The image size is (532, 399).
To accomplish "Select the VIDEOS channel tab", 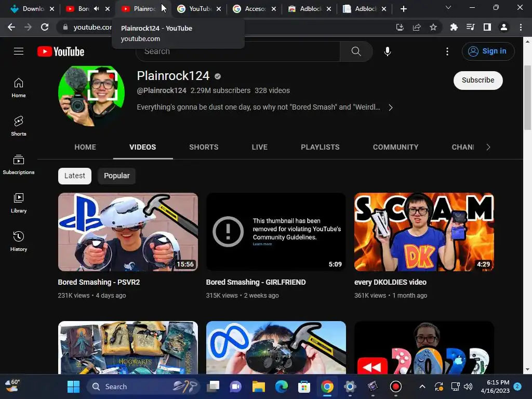I will (x=143, y=147).
